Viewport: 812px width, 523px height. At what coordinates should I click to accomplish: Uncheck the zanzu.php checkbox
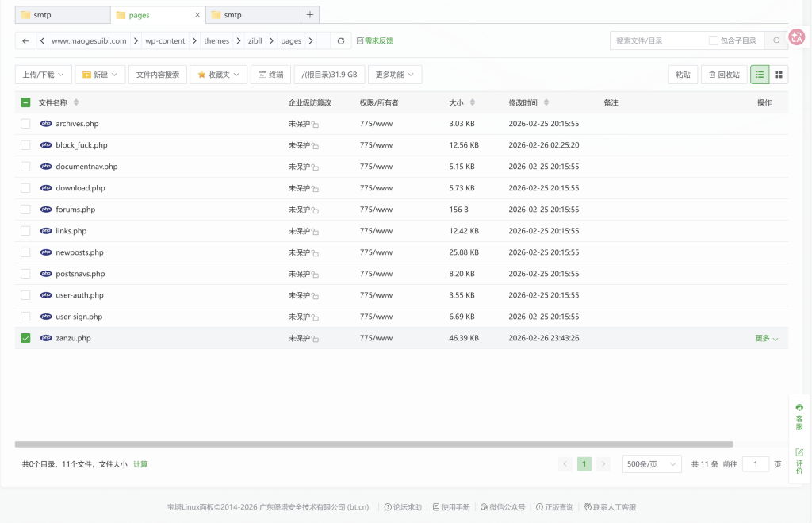[x=25, y=338]
